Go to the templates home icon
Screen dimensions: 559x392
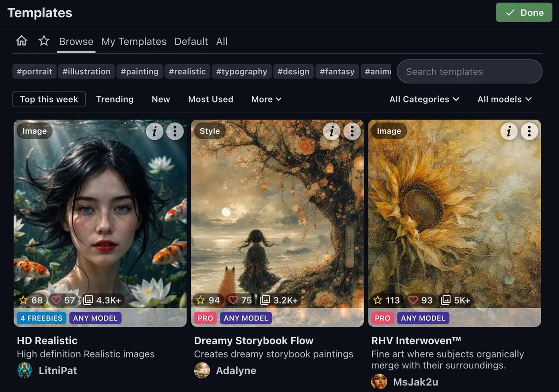[x=21, y=41]
